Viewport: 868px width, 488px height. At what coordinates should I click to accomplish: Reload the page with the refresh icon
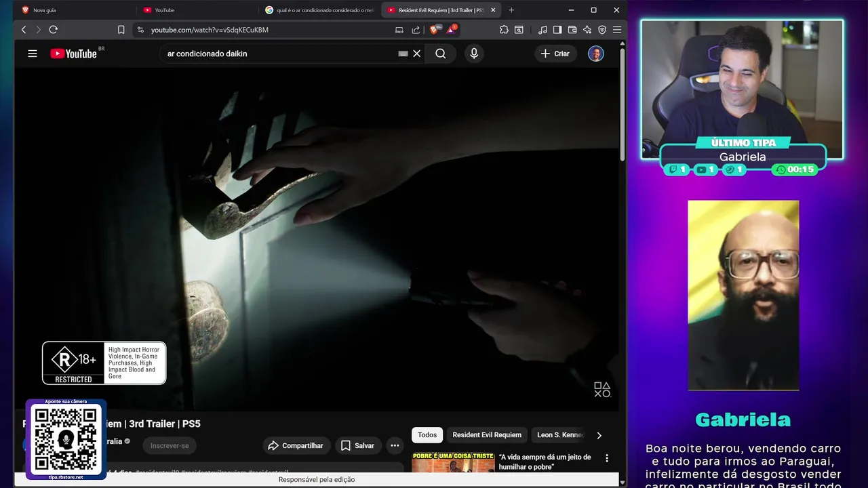54,30
